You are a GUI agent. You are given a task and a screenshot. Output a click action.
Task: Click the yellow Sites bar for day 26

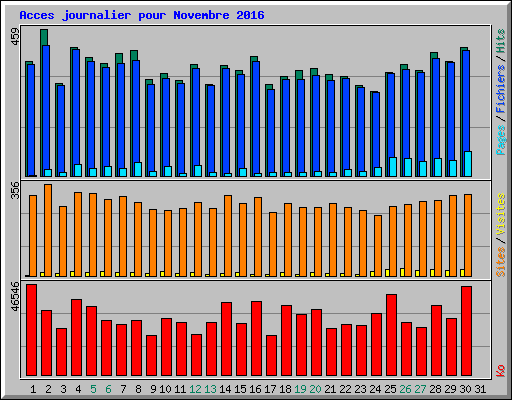[402, 272]
